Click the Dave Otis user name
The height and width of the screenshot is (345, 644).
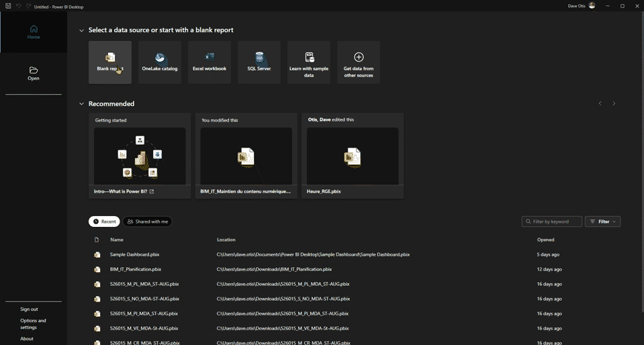click(x=577, y=6)
